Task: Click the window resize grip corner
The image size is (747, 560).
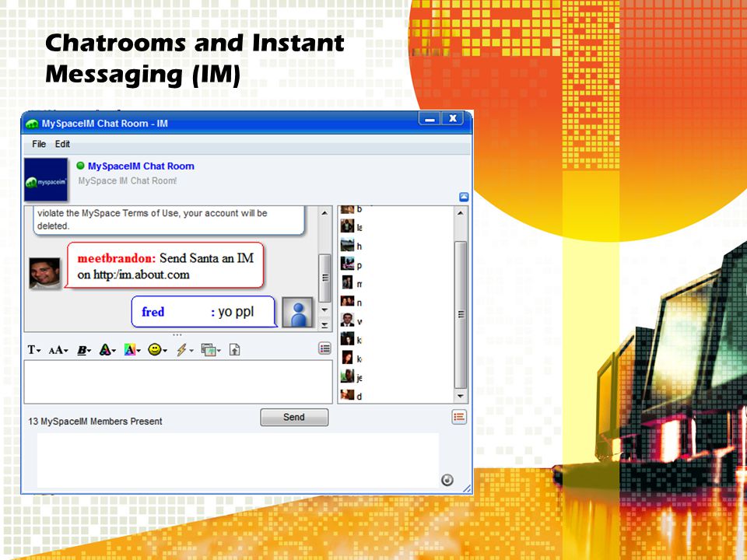Action: tap(467, 488)
